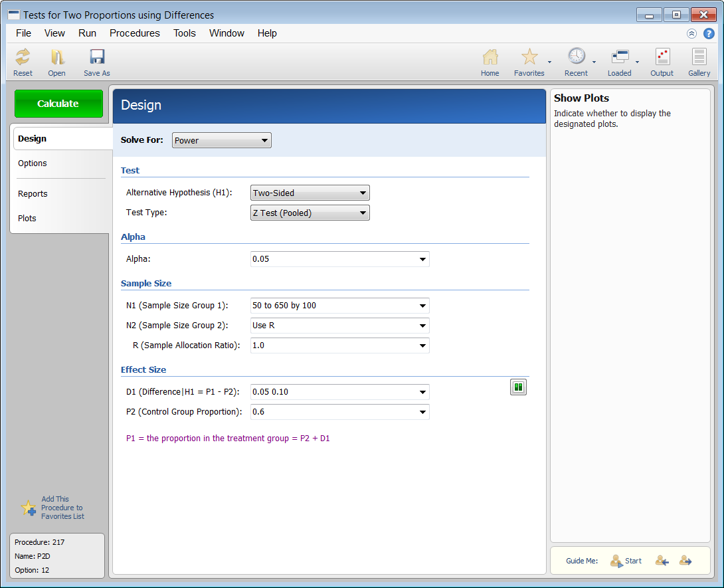Switch to the Plots tab
Viewport: 724px width, 588px height.
pos(27,218)
